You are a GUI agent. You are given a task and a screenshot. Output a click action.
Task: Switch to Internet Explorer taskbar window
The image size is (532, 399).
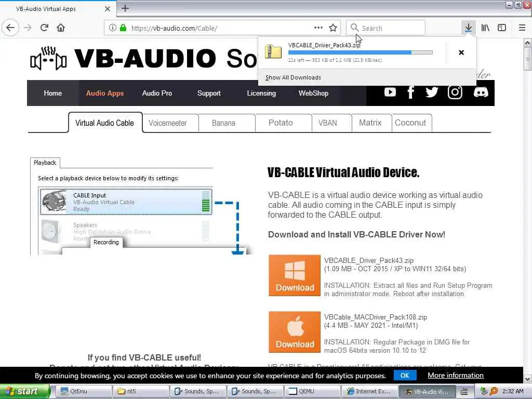tap(369, 391)
